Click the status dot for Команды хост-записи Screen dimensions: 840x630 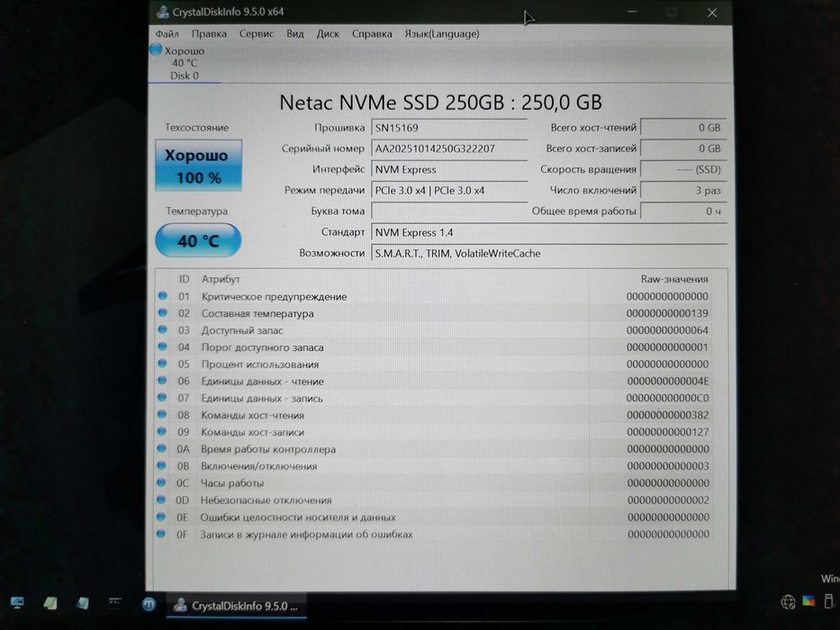(162, 431)
